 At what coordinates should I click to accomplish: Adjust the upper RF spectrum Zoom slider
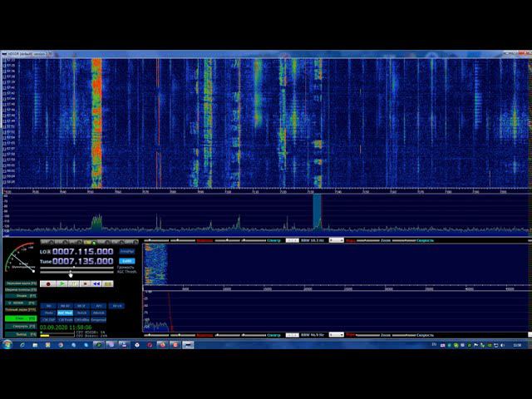pos(368,240)
